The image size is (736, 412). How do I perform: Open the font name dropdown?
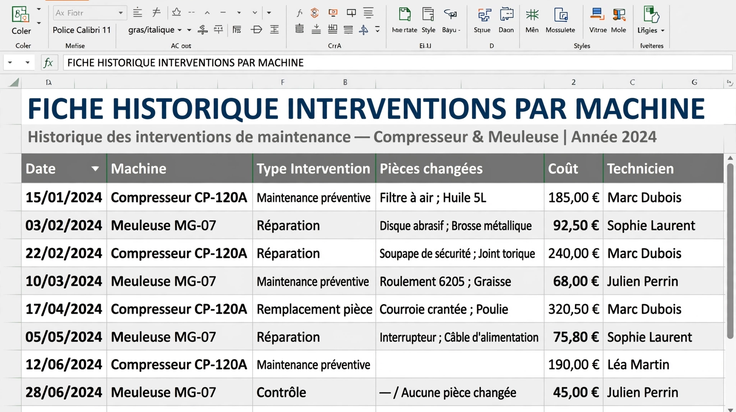[121, 13]
